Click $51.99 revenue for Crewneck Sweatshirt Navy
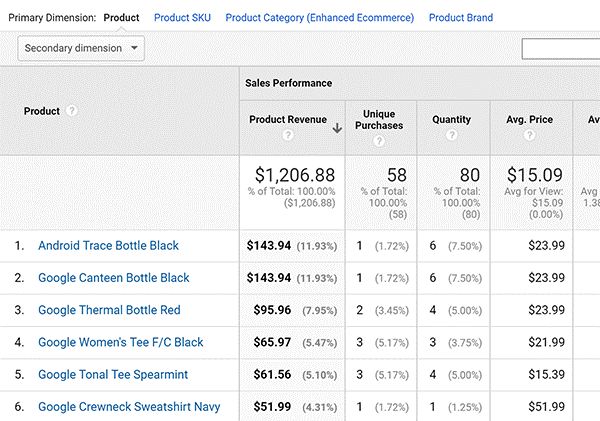This screenshot has height=421, width=600. (x=272, y=406)
